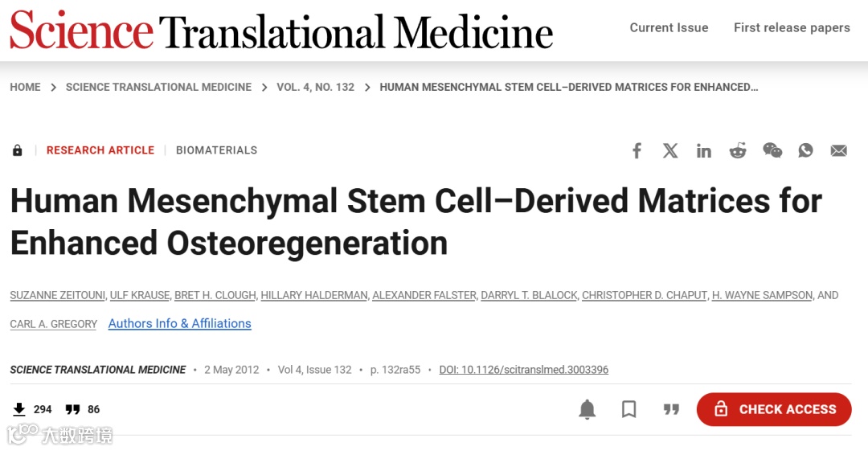Open the Current Issue menu item
This screenshot has height=451, width=868.
tap(669, 27)
